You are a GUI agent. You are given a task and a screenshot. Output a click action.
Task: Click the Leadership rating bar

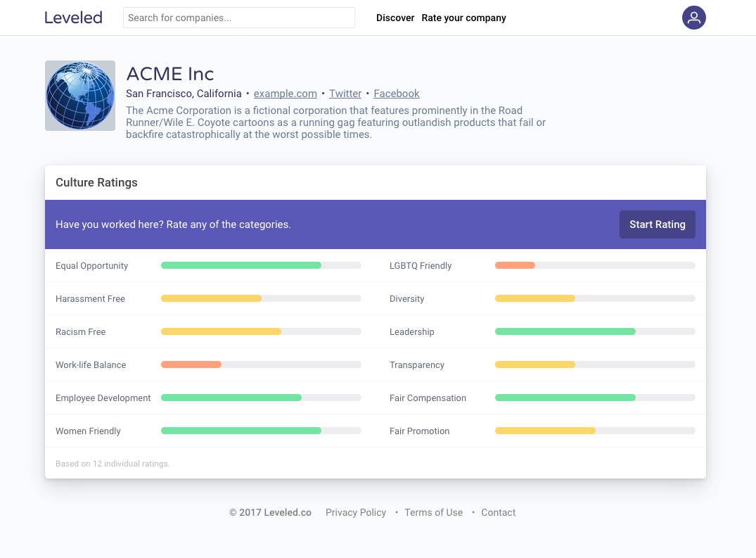click(595, 331)
